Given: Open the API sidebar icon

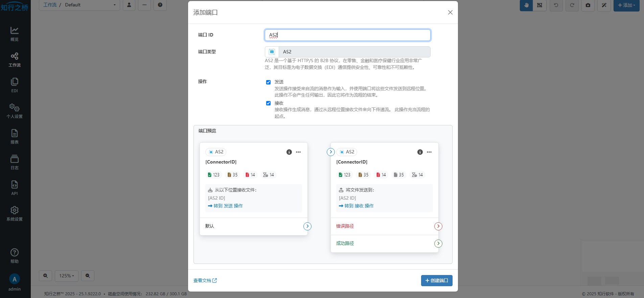Looking at the screenshot, I should click(x=14, y=188).
